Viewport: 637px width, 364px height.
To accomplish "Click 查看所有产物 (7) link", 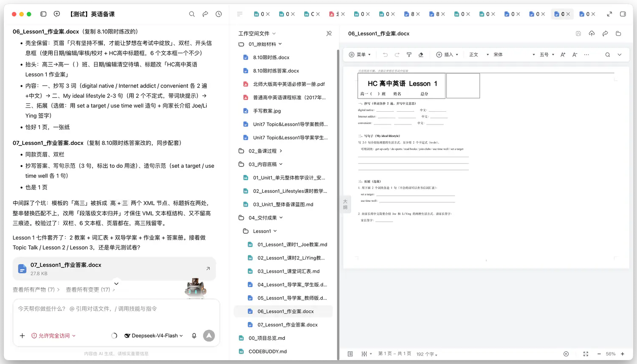I will pos(36,290).
